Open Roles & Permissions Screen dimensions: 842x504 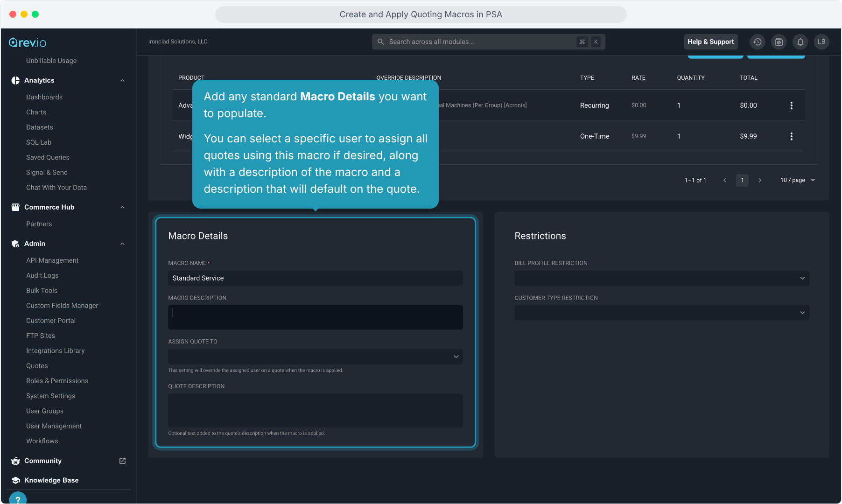pos(57,381)
